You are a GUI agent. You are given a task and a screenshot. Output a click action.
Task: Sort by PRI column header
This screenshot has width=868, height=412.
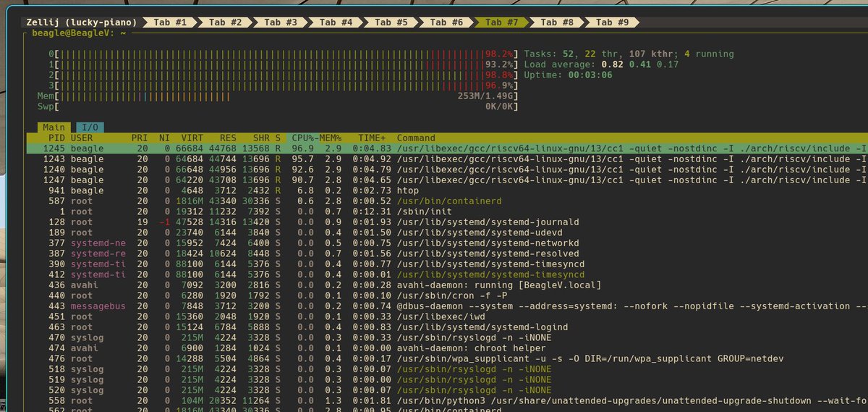point(140,138)
